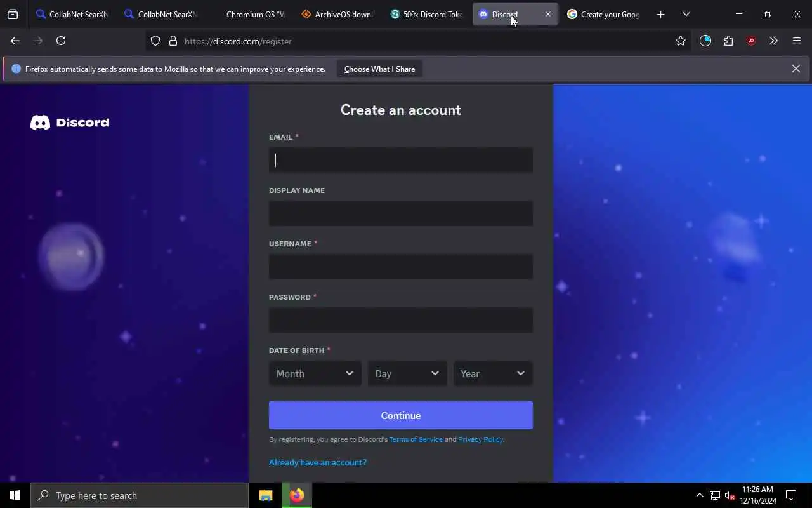Click Choose What I Share button

tap(379, 69)
